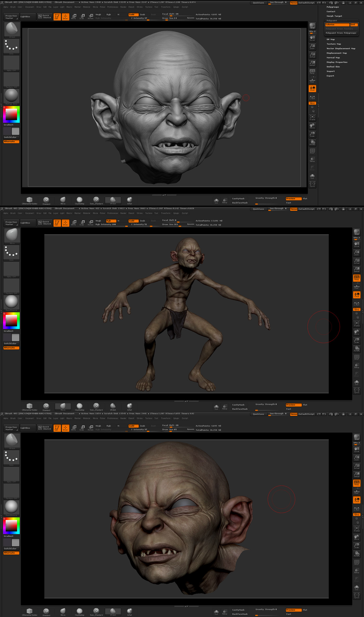
Task: Expand the Texture Map subpalette
Action: (334, 44)
